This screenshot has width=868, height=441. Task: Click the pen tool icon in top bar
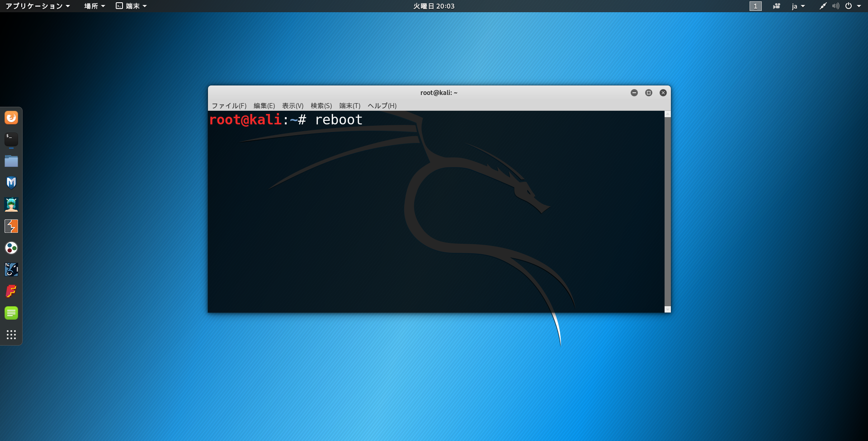[823, 6]
